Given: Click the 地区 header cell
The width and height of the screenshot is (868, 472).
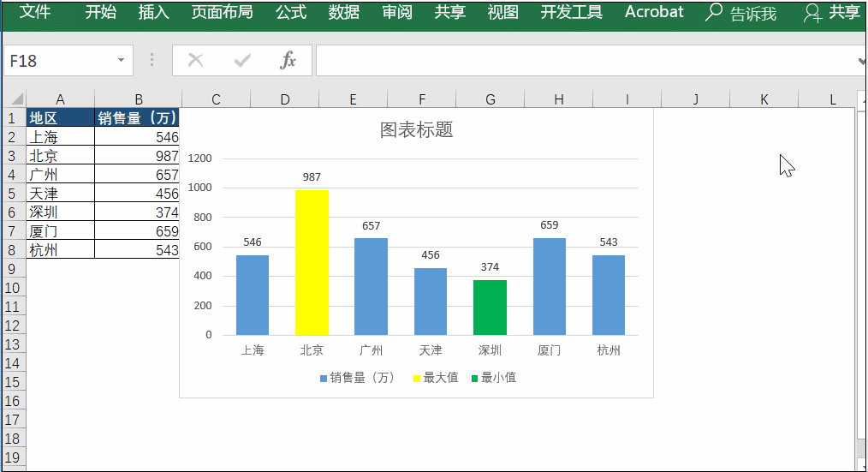Looking at the screenshot, I should point(60,117).
